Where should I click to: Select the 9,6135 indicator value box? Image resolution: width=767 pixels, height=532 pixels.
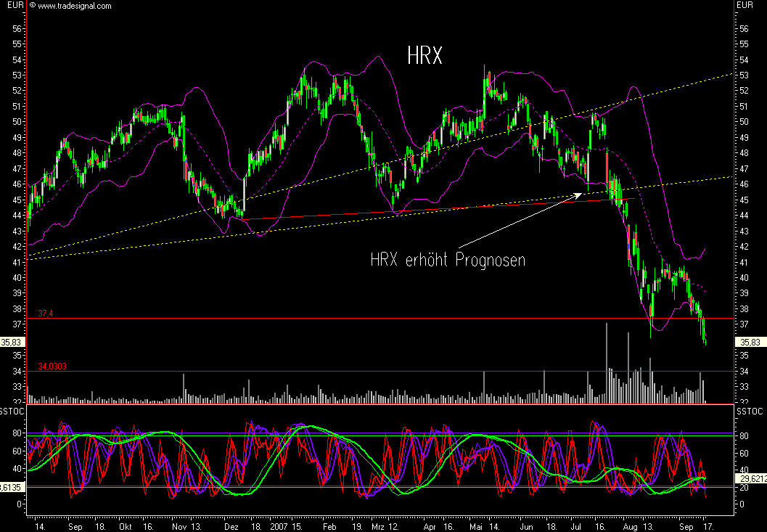[x=10, y=488]
